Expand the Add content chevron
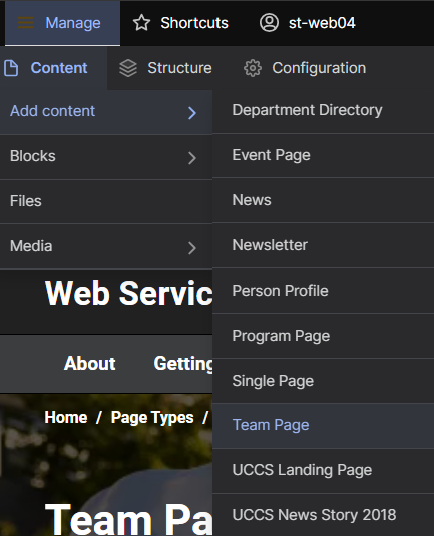The height and width of the screenshot is (536, 434). (192, 112)
